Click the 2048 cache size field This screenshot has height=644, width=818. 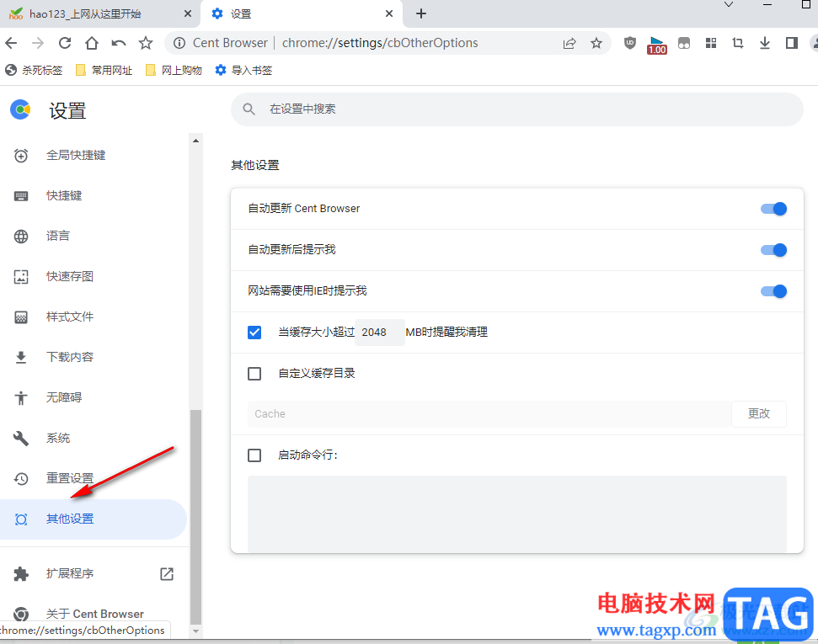(x=379, y=333)
